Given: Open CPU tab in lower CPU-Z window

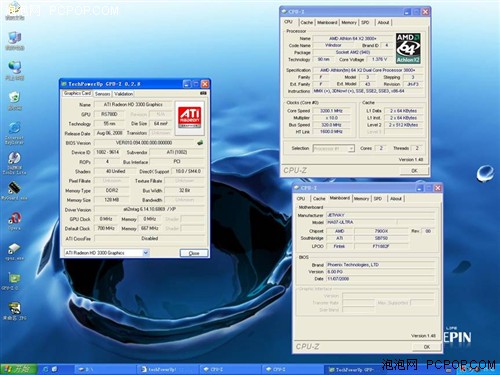Looking at the screenshot, I should [x=301, y=198].
